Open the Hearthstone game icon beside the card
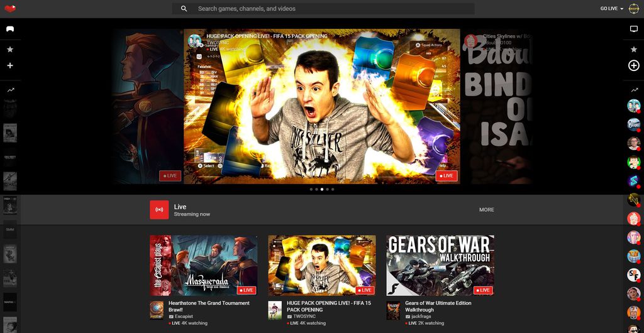644x333 pixels. (157, 310)
